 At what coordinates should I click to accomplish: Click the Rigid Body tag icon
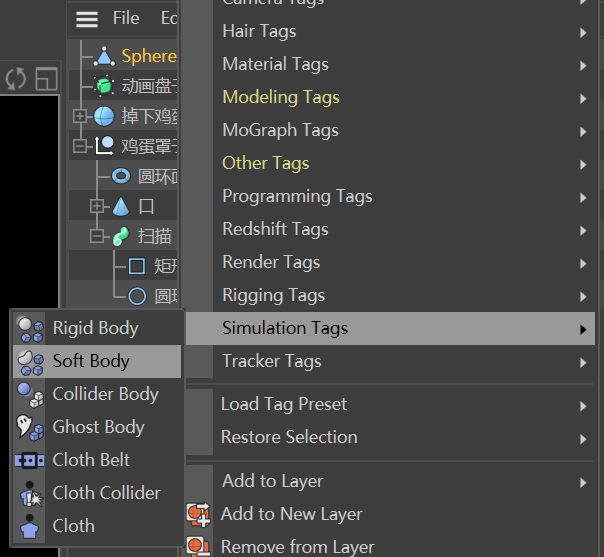click(x=30, y=329)
